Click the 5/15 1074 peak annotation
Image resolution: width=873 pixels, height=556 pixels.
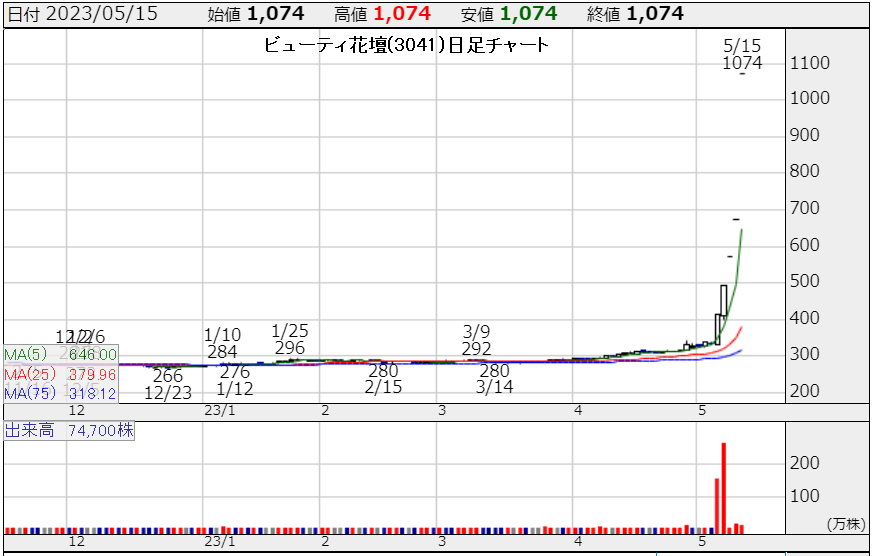pos(742,54)
